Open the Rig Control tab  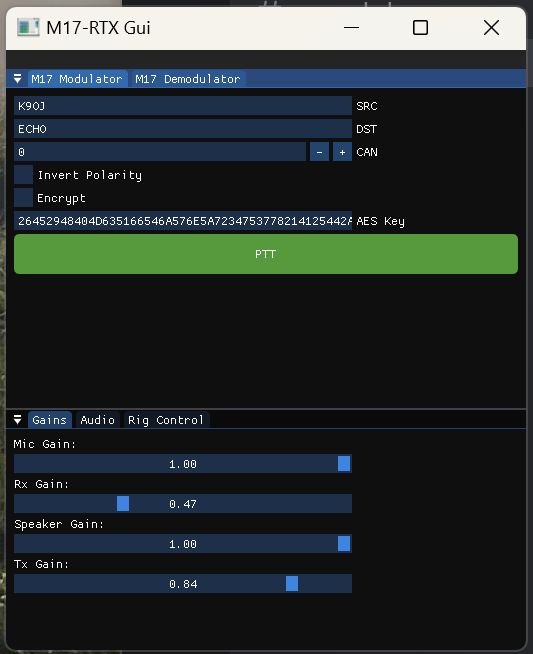click(x=166, y=420)
